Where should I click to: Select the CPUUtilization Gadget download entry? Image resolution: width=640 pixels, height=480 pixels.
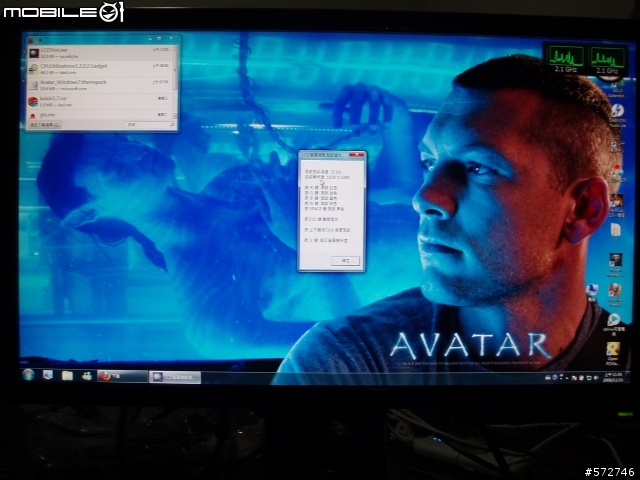pyautogui.click(x=100, y=69)
